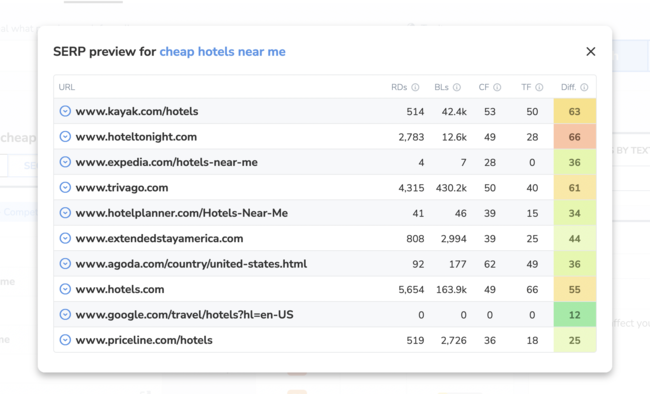650x394 pixels.
Task: Open the google.com/travel/hotels URL
Action: click(x=184, y=315)
